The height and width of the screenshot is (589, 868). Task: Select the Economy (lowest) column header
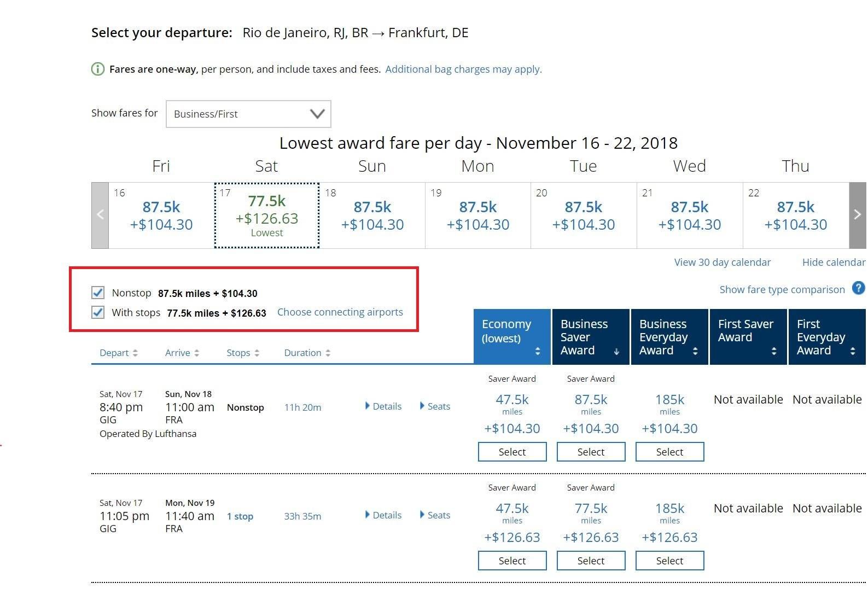tap(512, 337)
